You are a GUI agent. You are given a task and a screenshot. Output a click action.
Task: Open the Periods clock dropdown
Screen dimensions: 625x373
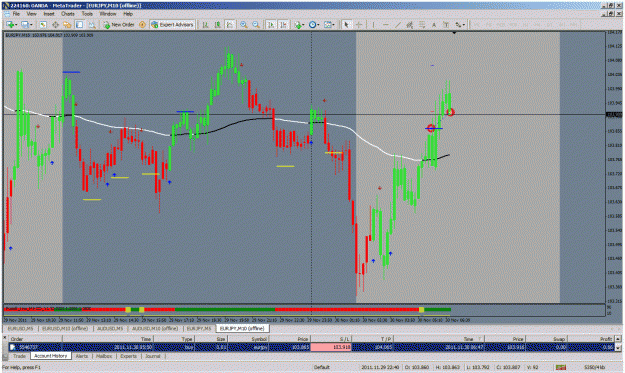coord(314,25)
